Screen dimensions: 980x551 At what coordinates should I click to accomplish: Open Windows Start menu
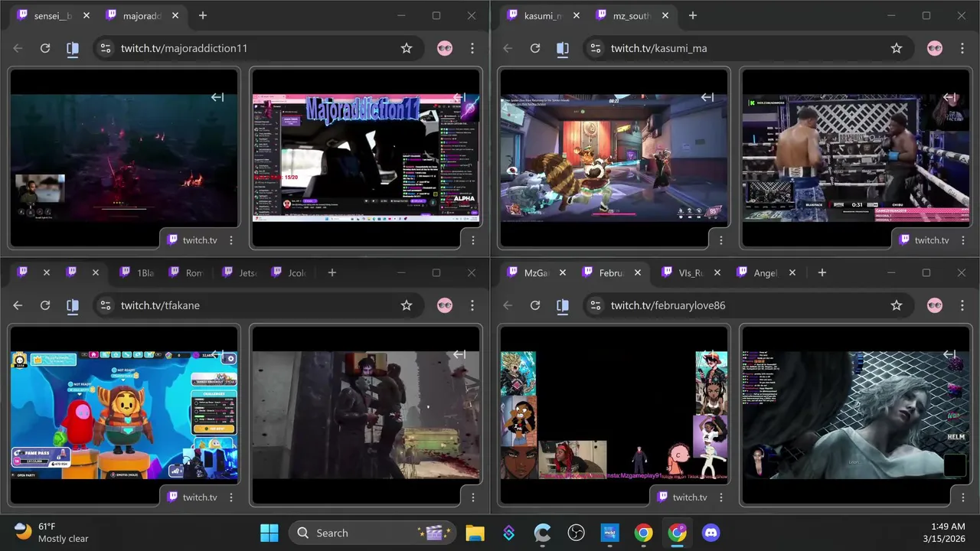[269, 533]
